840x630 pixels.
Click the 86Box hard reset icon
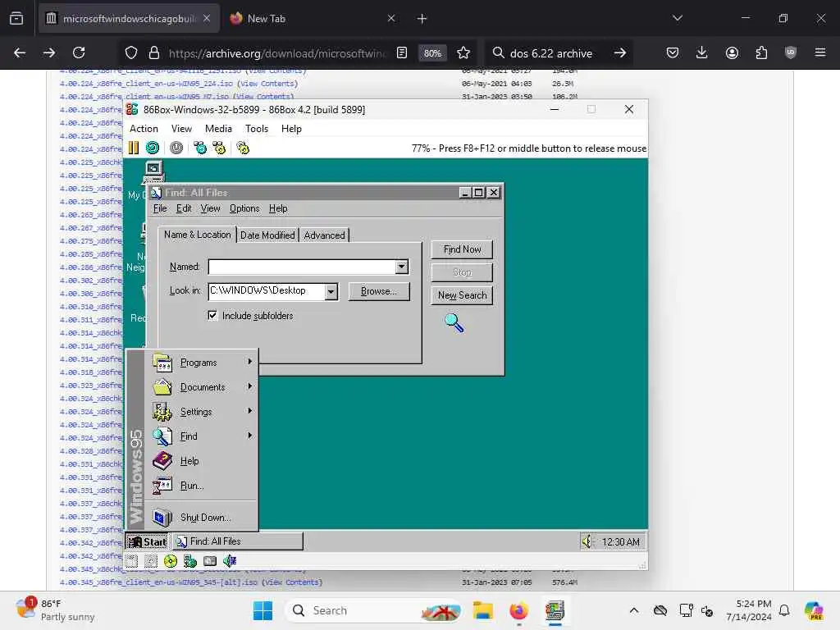153,148
